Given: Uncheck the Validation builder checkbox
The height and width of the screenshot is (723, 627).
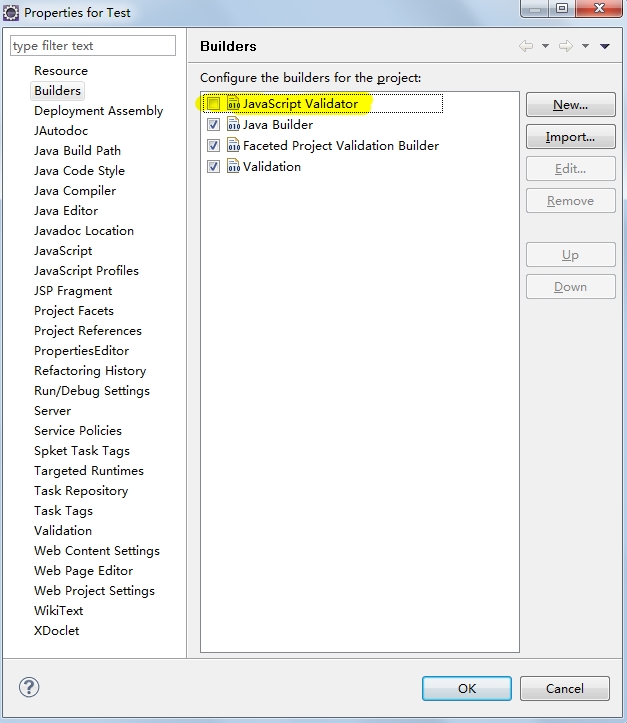Looking at the screenshot, I should tap(213, 166).
